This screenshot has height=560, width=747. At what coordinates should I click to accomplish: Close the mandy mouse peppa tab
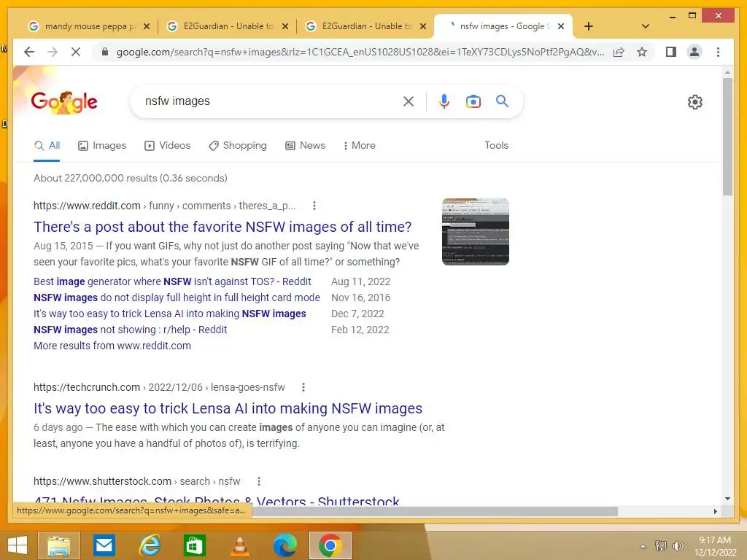pos(147,26)
